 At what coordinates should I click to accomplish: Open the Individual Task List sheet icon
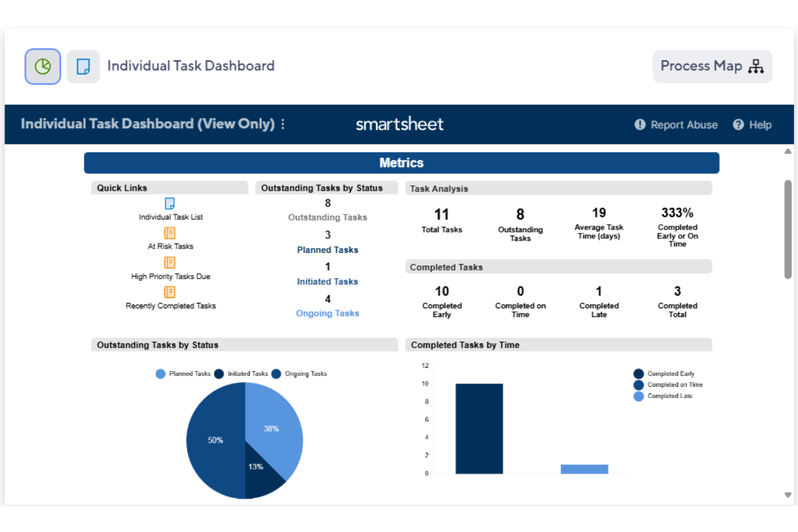click(x=169, y=204)
